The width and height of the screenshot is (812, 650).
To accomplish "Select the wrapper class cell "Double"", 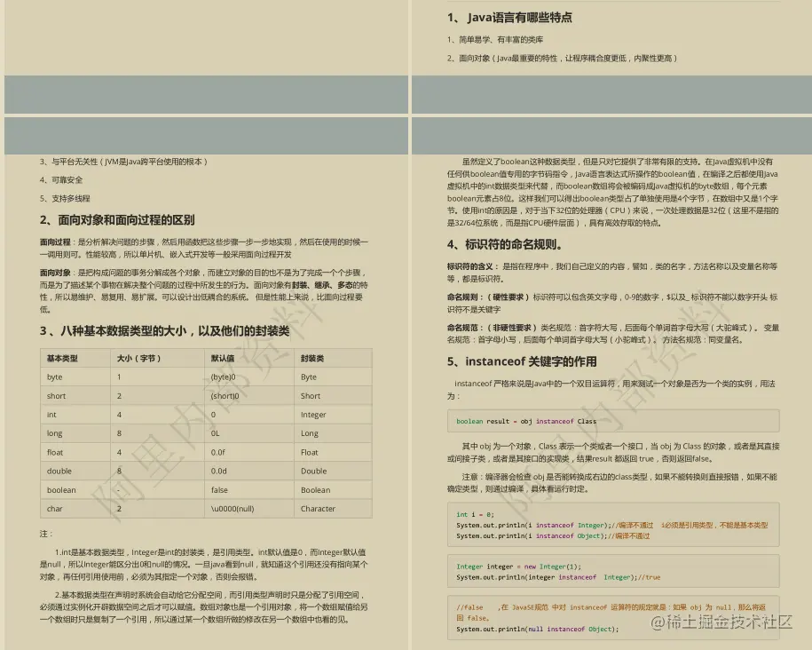I will click(x=314, y=472).
